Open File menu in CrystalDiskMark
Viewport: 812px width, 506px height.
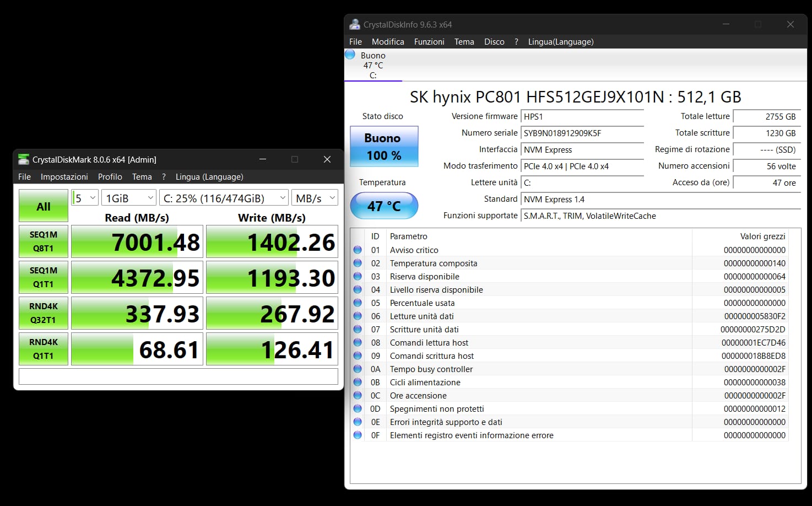click(24, 176)
